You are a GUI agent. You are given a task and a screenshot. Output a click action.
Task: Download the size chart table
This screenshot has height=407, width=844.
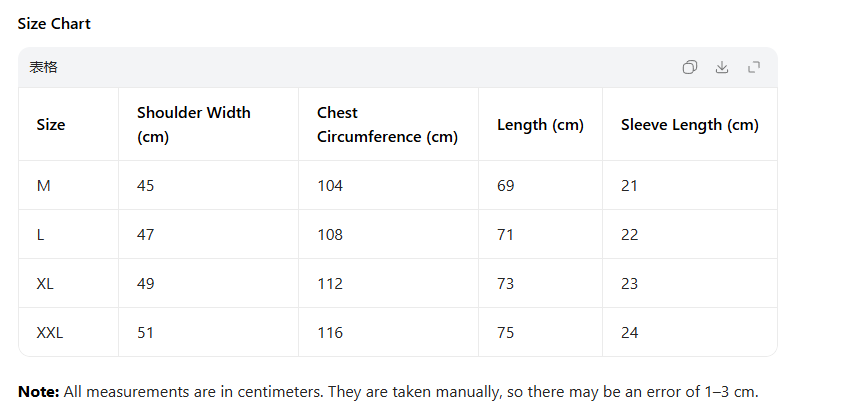[722, 67]
